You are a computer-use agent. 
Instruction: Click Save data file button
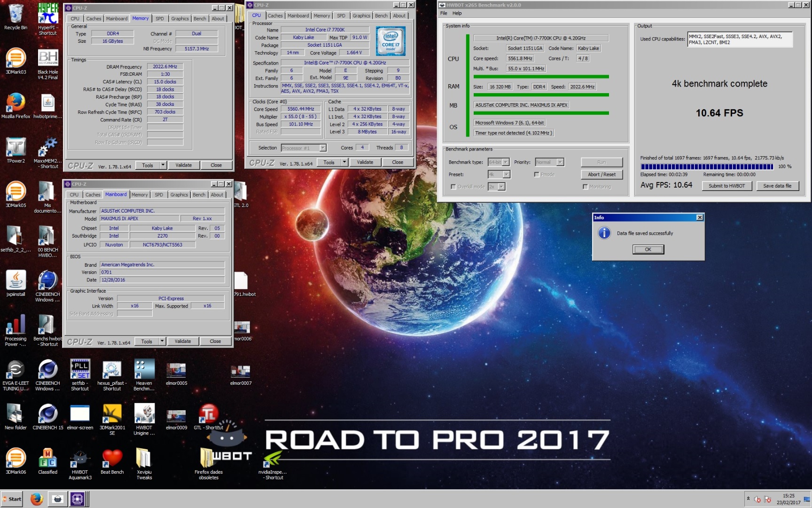pyautogui.click(x=777, y=186)
